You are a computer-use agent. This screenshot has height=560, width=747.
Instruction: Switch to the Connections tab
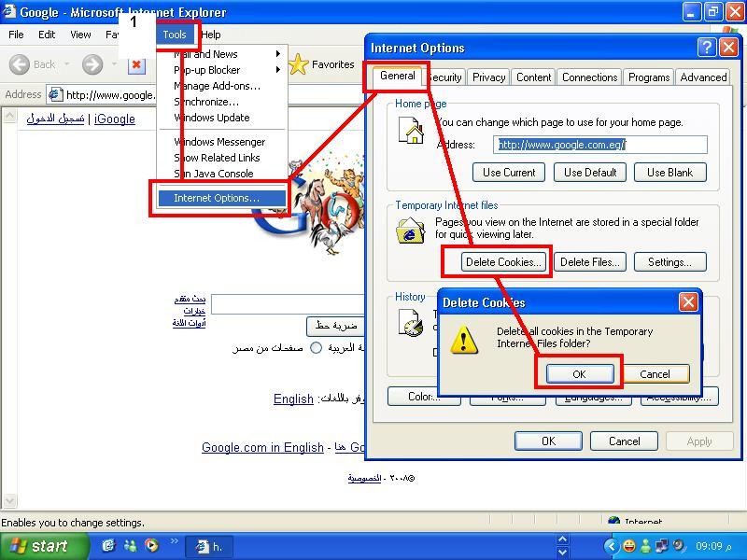(590, 77)
